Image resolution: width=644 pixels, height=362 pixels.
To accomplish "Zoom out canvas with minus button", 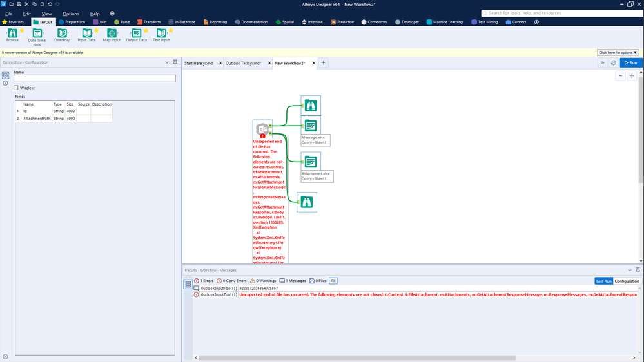I will click(621, 76).
